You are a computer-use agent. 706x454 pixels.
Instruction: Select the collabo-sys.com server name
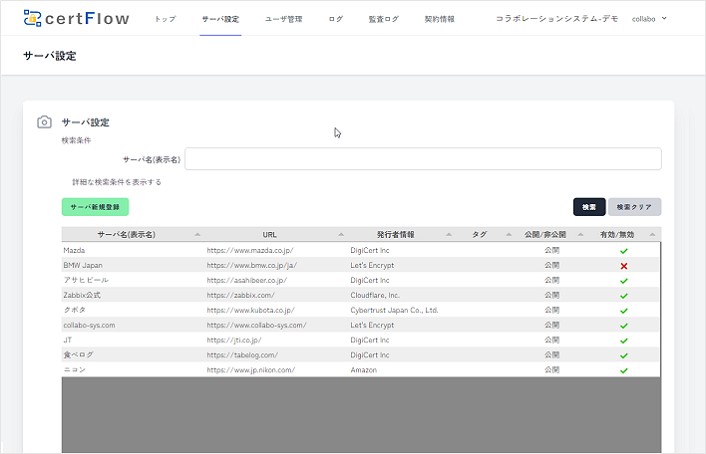89,325
